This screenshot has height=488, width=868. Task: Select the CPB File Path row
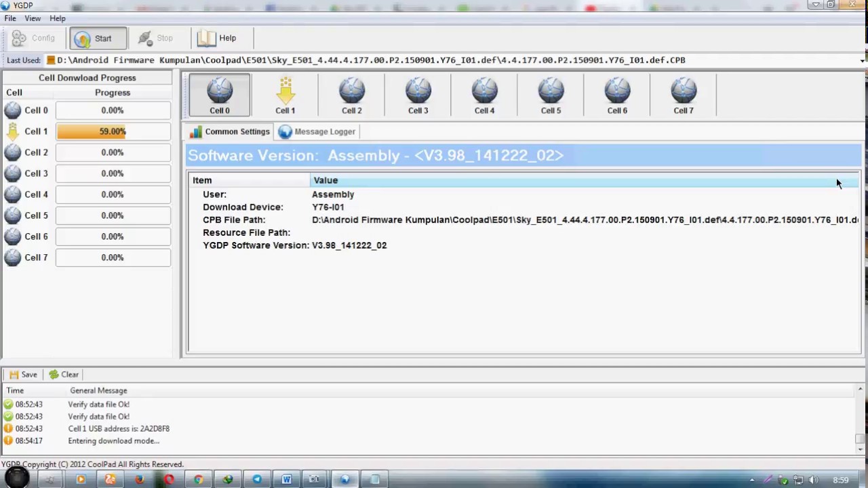[524, 220]
